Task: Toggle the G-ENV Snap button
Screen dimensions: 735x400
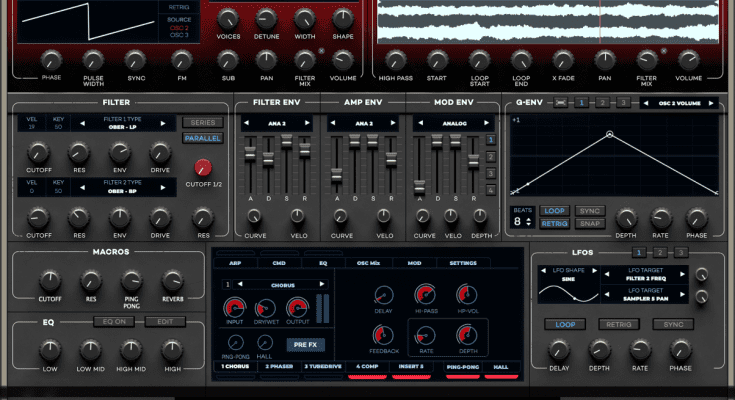Action: point(589,224)
